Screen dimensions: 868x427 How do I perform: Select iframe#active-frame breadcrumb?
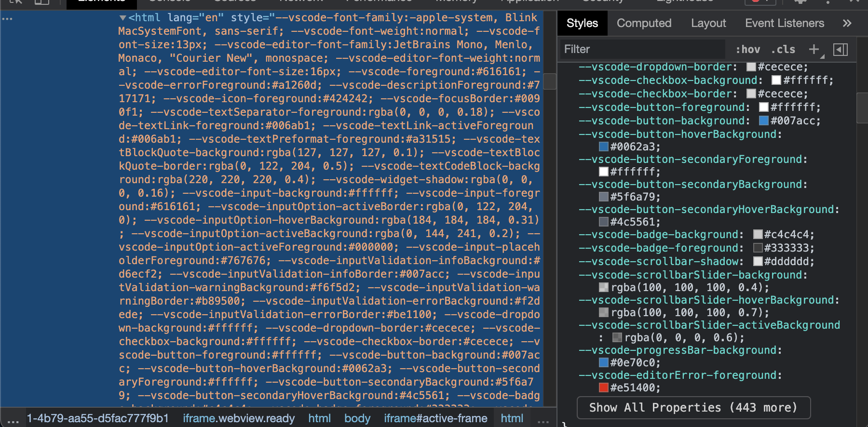(435, 418)
